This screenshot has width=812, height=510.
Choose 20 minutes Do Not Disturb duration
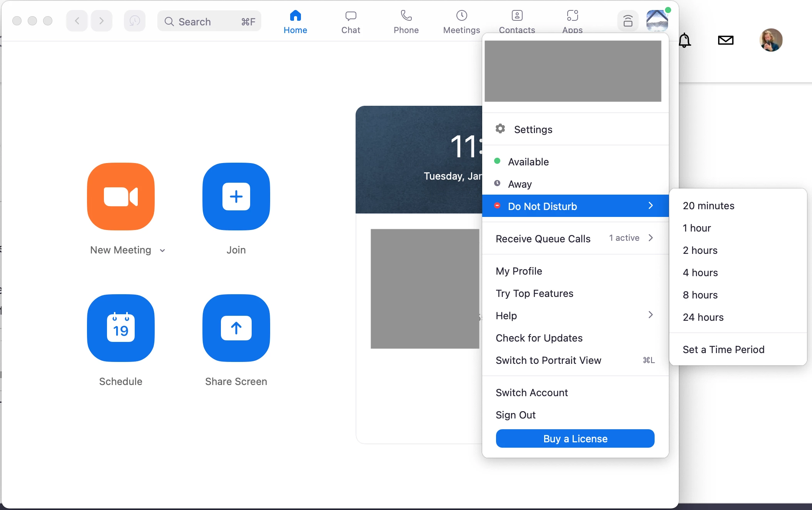pos(708,206)
